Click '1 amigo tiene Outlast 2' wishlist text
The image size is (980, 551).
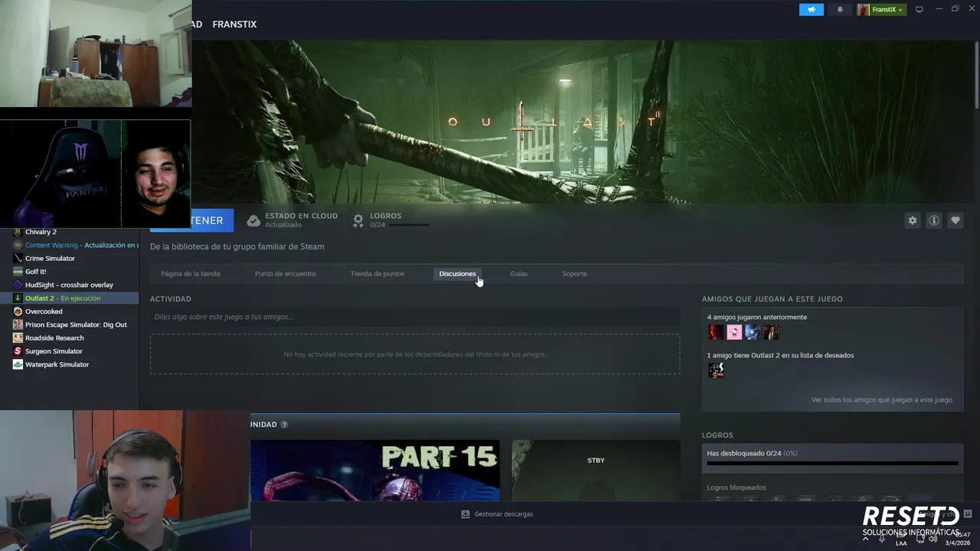780,355
